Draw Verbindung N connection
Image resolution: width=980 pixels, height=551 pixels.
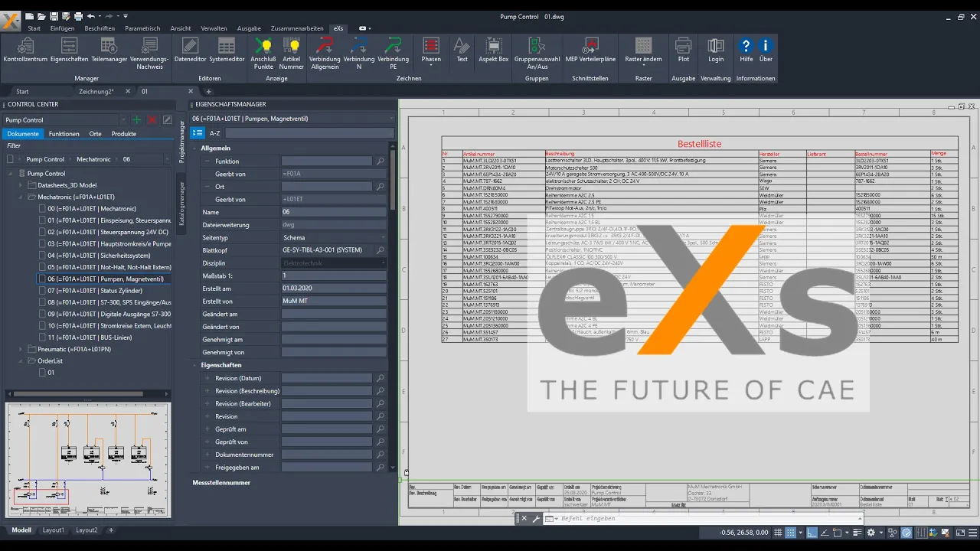click(359, 54)
